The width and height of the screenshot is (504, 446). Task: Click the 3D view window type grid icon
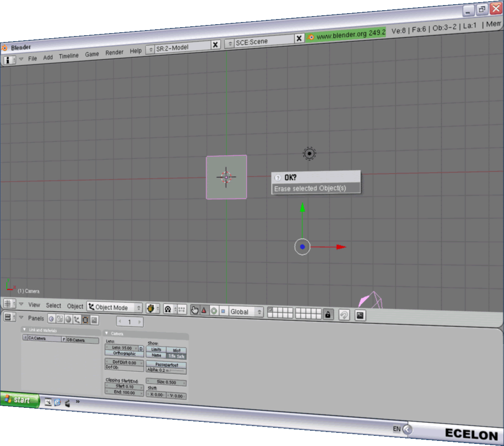9,304
